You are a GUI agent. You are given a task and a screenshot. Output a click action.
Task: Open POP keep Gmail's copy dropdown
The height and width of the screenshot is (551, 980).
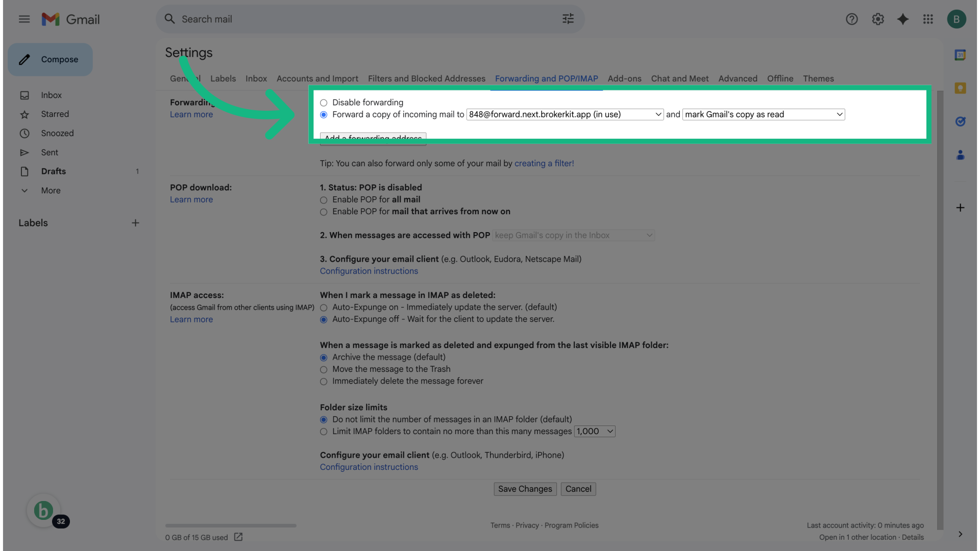point(574,235)
